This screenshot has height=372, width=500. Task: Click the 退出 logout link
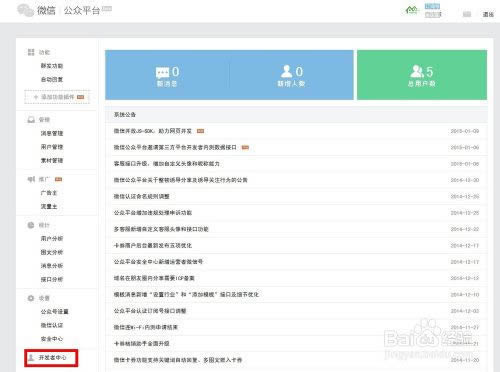488,14
